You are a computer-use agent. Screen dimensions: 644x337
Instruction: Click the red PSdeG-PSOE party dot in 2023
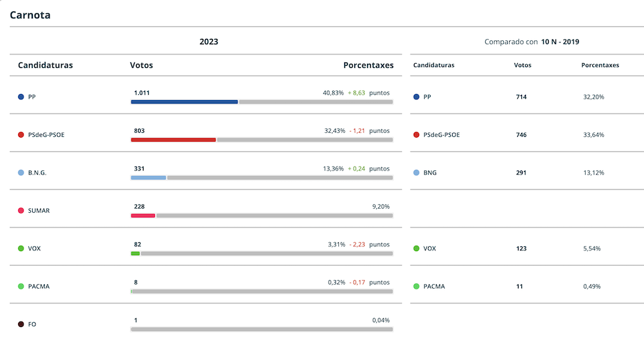[21, 135]
